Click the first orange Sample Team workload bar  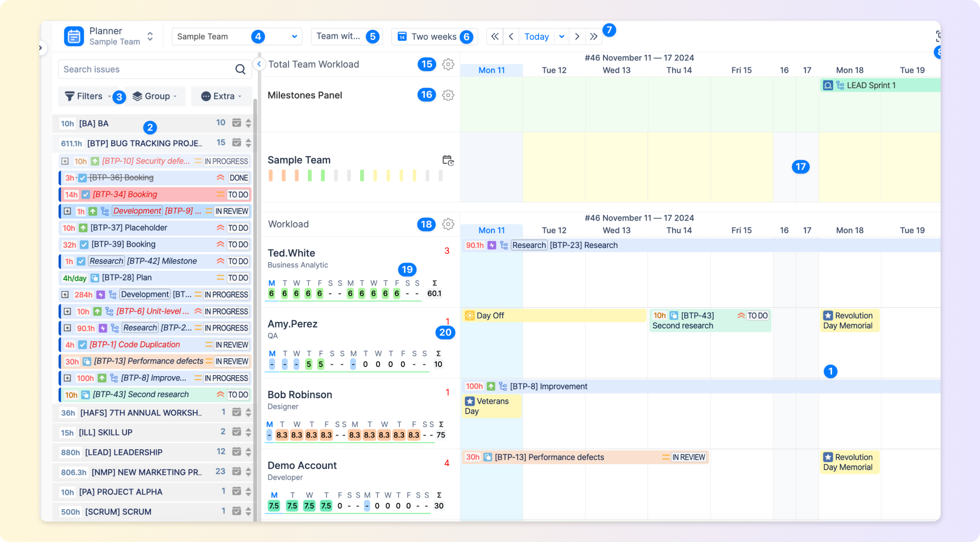[x=271, y=176]
